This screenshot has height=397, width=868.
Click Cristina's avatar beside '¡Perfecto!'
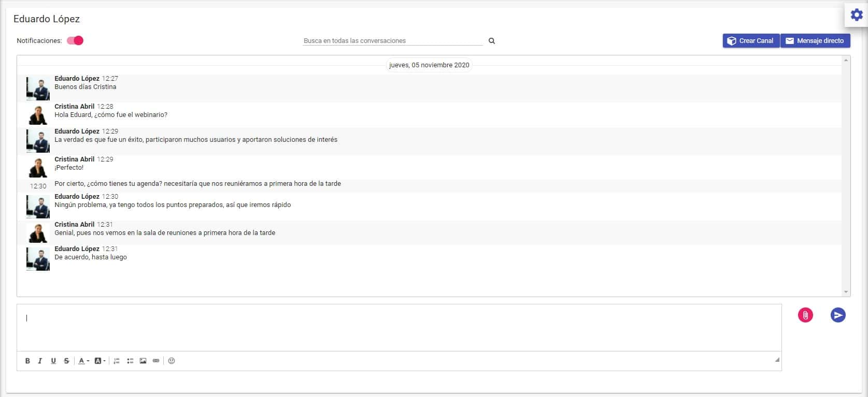coord(38,168)
